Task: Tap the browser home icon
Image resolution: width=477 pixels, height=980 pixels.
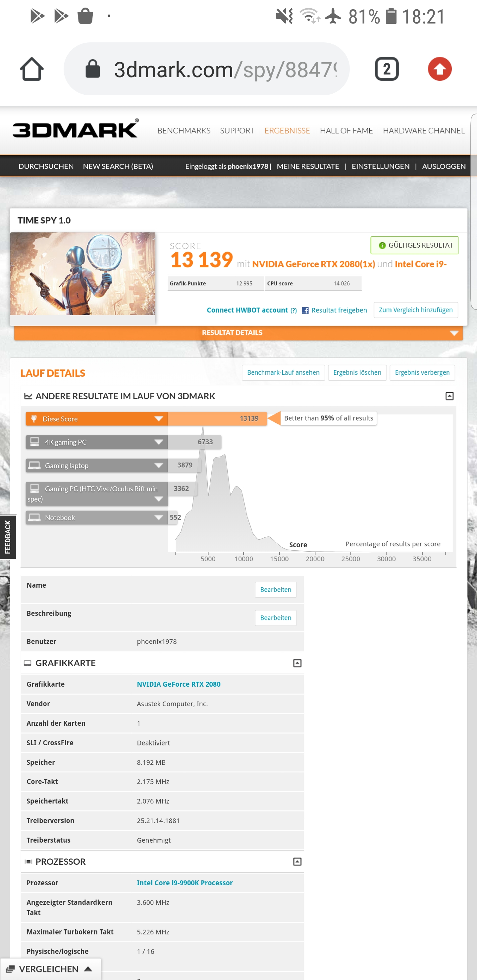Action: 31,69
